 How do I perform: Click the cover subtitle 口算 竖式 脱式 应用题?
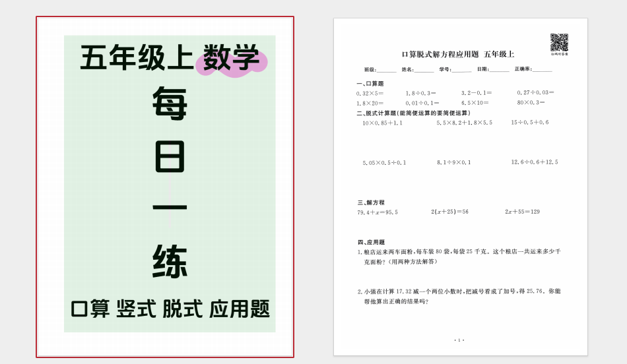[170, 309]
